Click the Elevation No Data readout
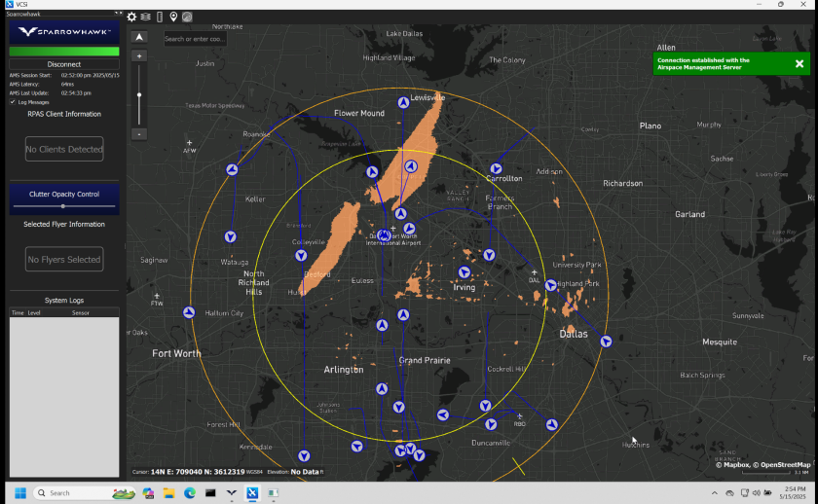The height and width of the screenshot is (504, 818). (x=295, y=472)
